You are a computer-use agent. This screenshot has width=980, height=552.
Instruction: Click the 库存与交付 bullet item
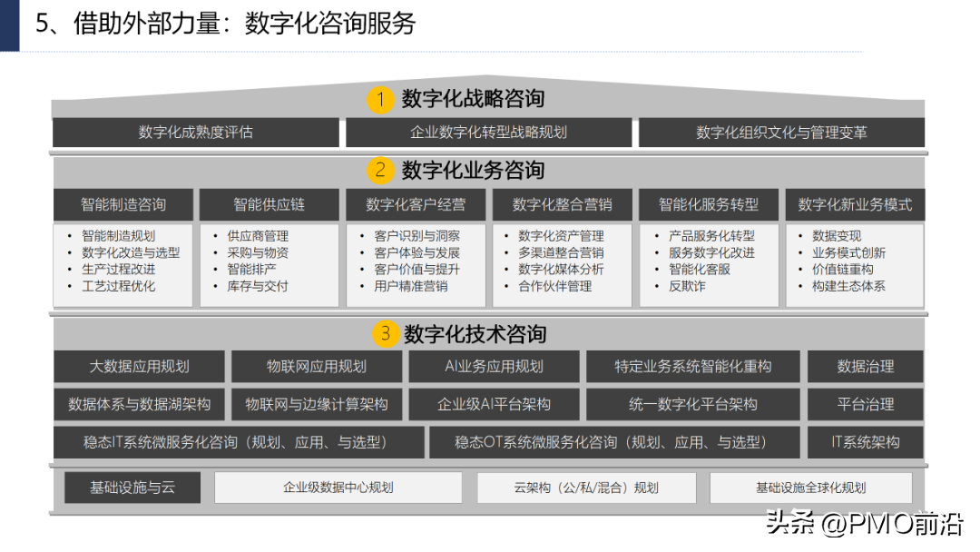[x=258, y=286]
